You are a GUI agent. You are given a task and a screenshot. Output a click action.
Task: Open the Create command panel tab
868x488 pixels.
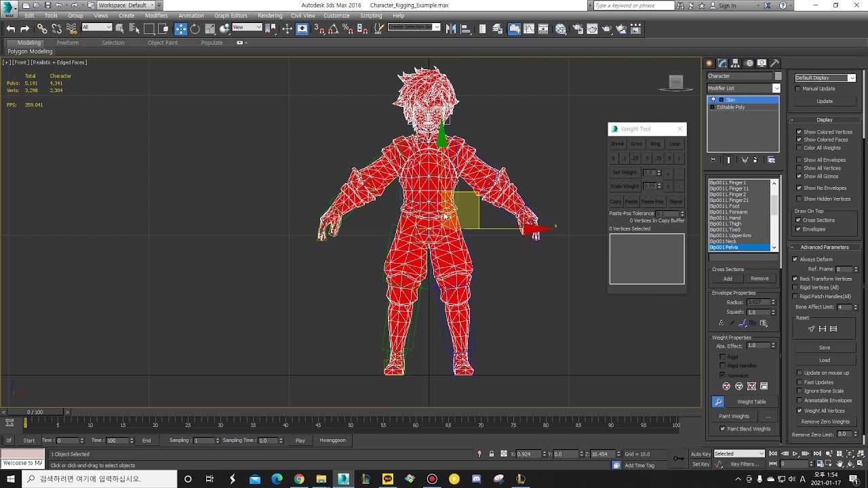pyautogui.click(x=709, y=63)
